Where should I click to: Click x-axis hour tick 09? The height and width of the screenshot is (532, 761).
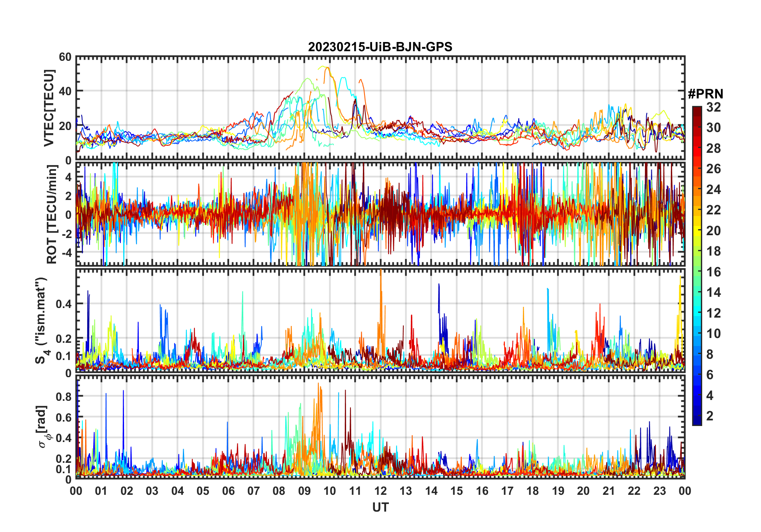pos(304,491)
